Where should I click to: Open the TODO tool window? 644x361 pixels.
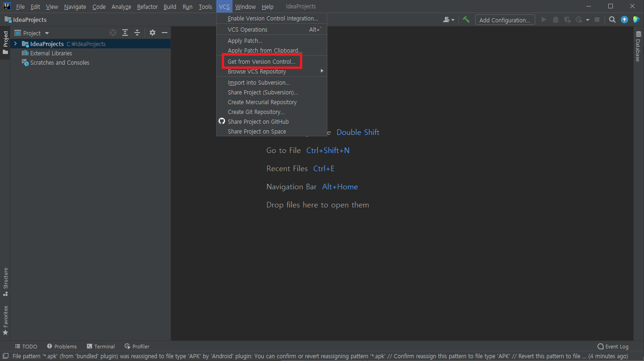[x=26, y=347]
